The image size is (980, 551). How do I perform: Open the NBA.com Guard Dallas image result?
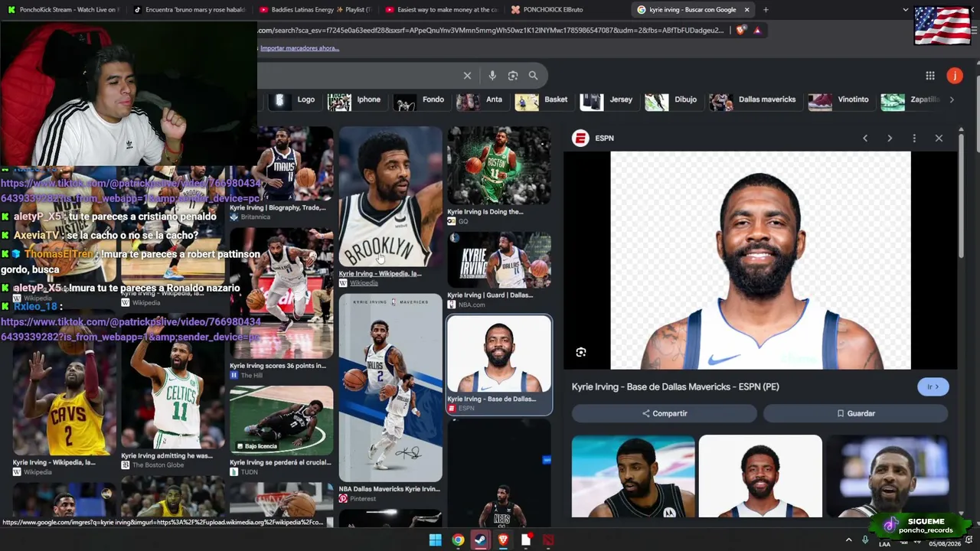click(499, 260)
